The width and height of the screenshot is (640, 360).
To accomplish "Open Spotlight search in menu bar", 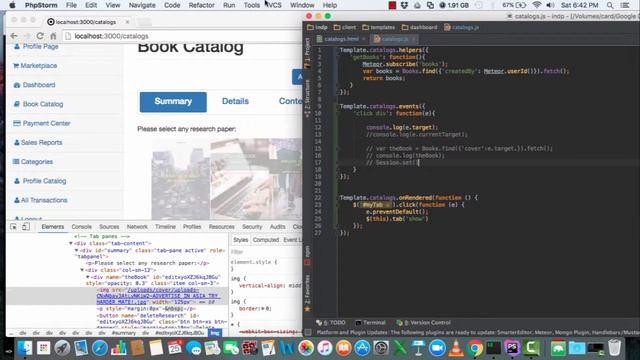I will [x=610, y=5].
